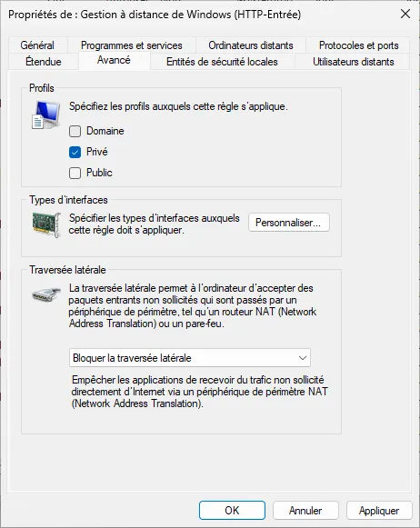Viewport: 420px width, 528px height.
Task: Click the cable connector Traversée latérale icon
Action: coord(46,294)
